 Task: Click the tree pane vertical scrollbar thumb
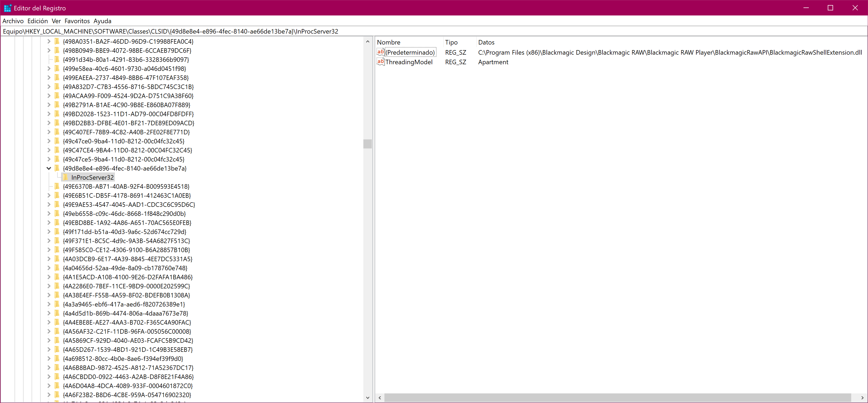click(368, 144)
